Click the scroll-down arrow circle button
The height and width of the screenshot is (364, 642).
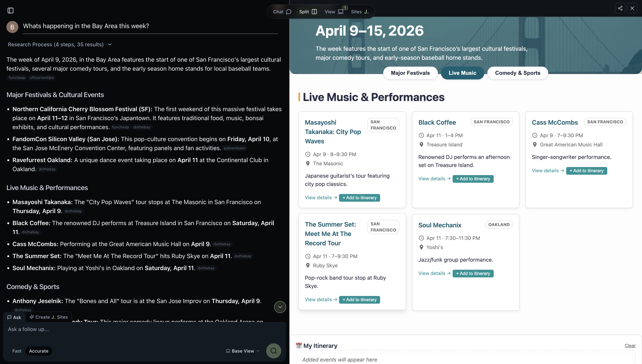point(280,307)
